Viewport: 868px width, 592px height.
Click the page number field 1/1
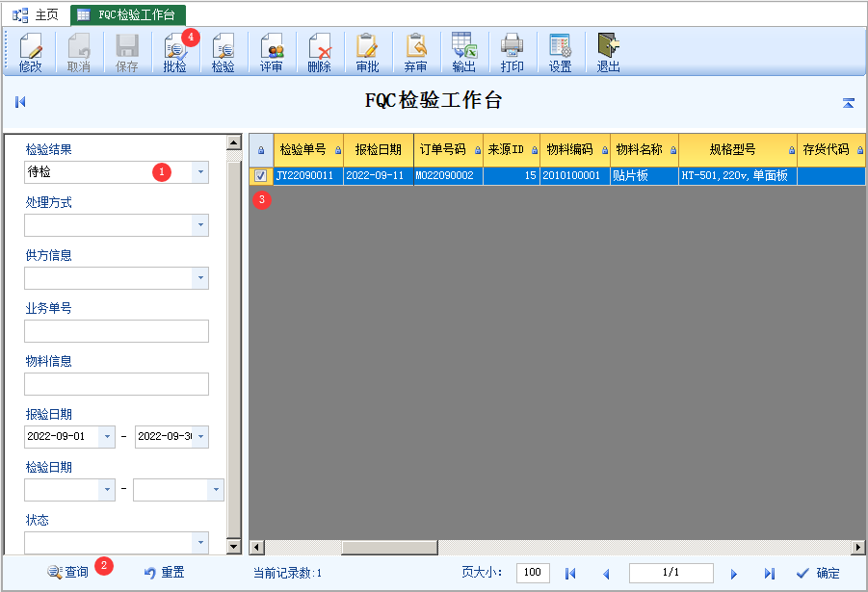tap(671, 573)
